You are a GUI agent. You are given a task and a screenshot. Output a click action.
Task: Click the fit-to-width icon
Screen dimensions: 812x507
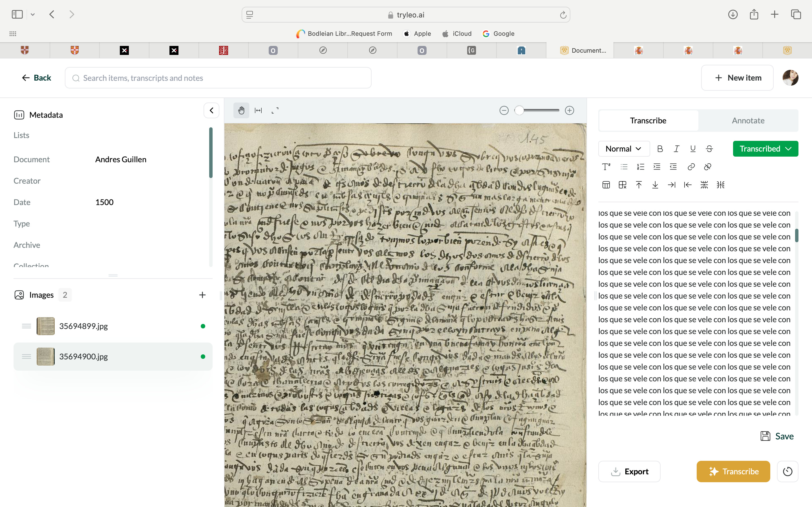258,110
